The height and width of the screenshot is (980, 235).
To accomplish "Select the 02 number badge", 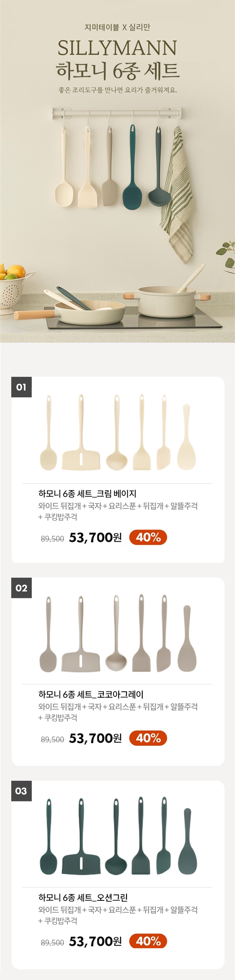I will (x=21, y=588).
